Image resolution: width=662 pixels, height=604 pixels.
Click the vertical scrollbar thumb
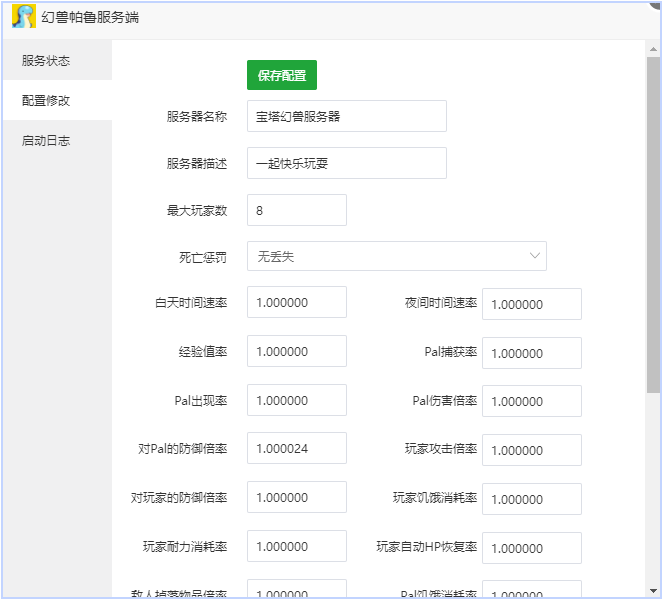[x=653, y=225]
